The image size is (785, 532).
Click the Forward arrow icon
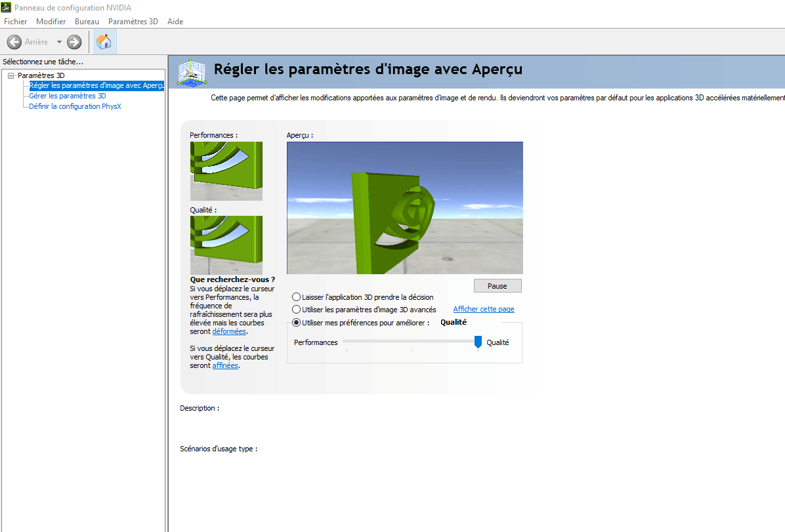tap(74, 42)
